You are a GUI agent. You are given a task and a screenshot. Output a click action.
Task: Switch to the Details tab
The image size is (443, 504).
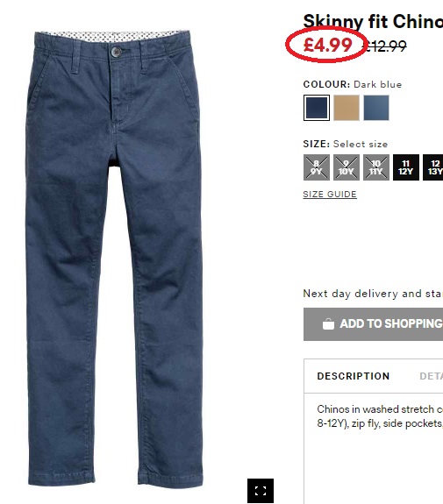click(432, 376)
